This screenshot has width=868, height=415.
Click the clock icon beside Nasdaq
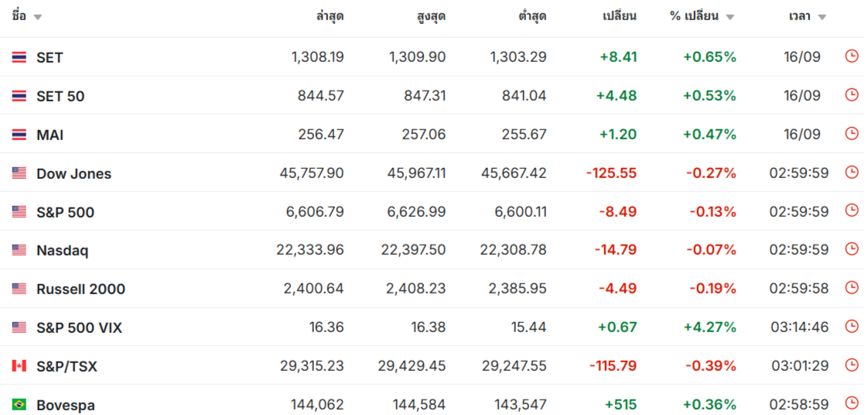[852, 249]
